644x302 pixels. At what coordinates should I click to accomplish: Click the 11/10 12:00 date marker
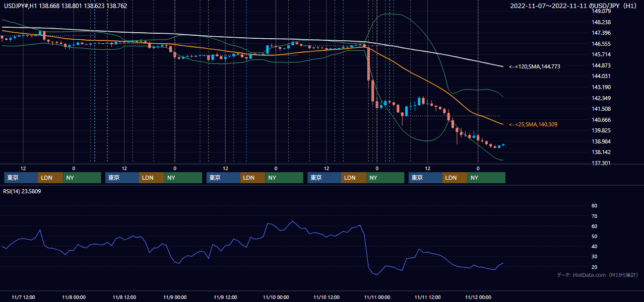coord(326,297)
